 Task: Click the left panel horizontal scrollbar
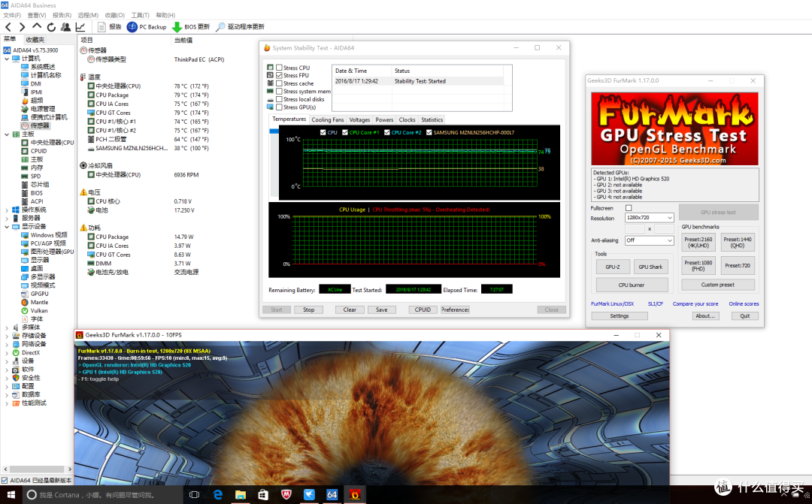[38, 469]
